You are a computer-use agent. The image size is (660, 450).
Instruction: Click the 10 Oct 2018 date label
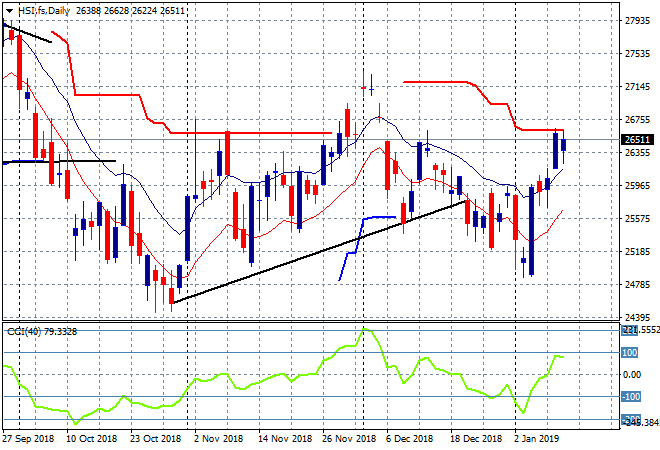click(x=91, y=439)
